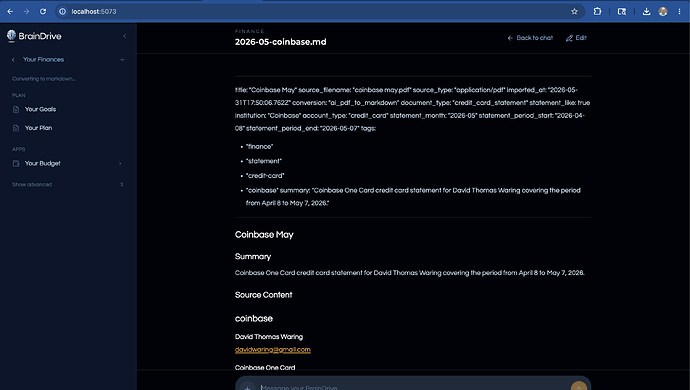This screenshot has height=390, width=690.
Task: Open Your Budget app
Action: pyautogui.click(x=43, y=163)
